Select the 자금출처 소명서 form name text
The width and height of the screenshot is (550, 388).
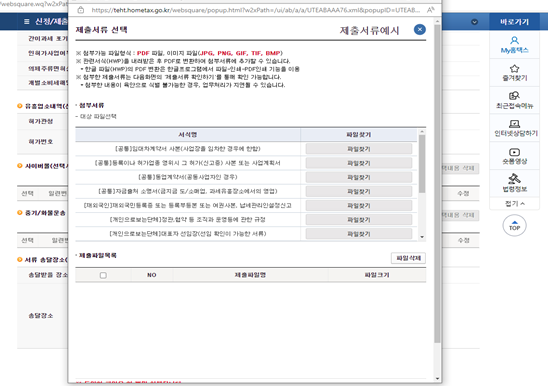188,191
